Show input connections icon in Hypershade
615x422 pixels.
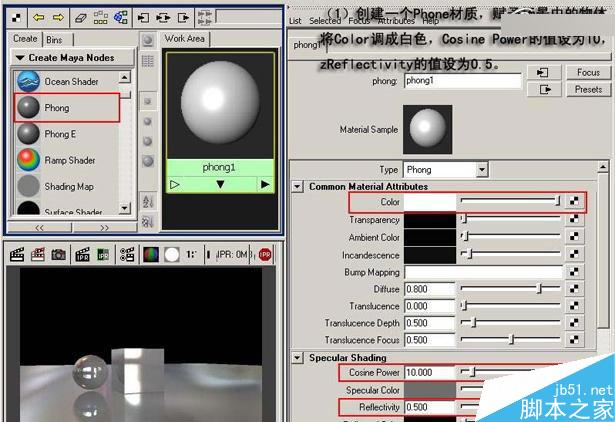143,18
